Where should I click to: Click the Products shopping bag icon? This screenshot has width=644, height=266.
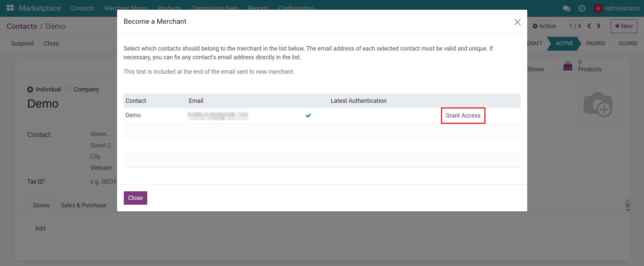(568, 66)
